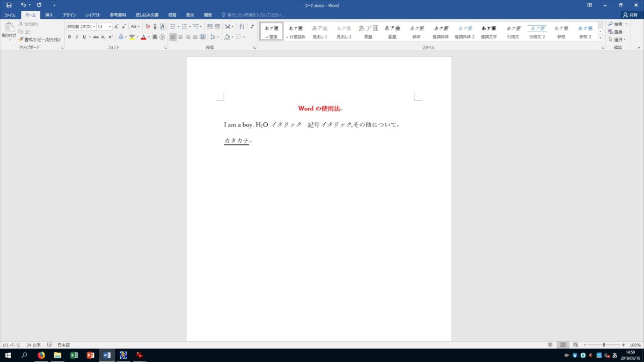Open the font name dropdown (游明朝)
Viewport: 644px width, 362px height.
[x=93, y=26]
